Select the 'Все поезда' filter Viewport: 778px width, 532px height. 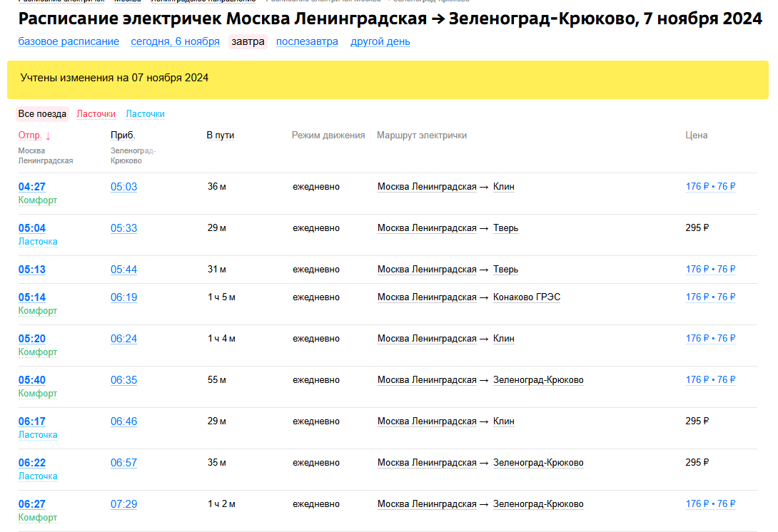click(x=42, y=114)
